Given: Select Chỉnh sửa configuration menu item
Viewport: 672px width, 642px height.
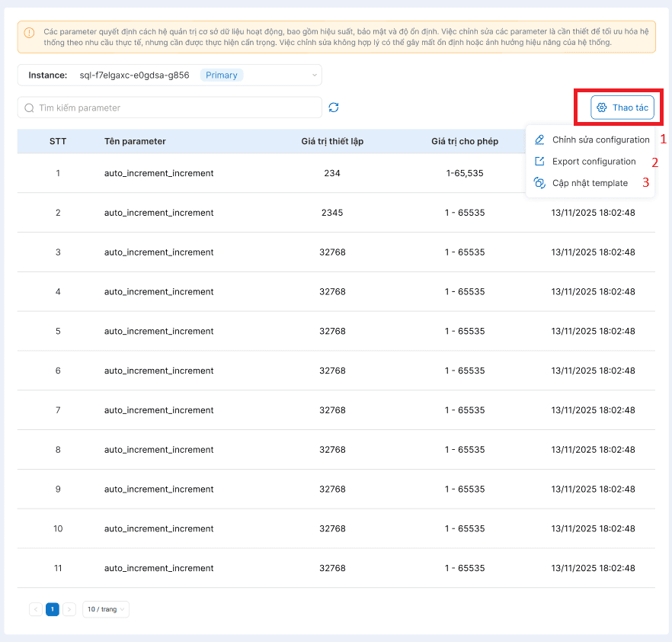Looking at the screenshot, I should tap(600, 140).
